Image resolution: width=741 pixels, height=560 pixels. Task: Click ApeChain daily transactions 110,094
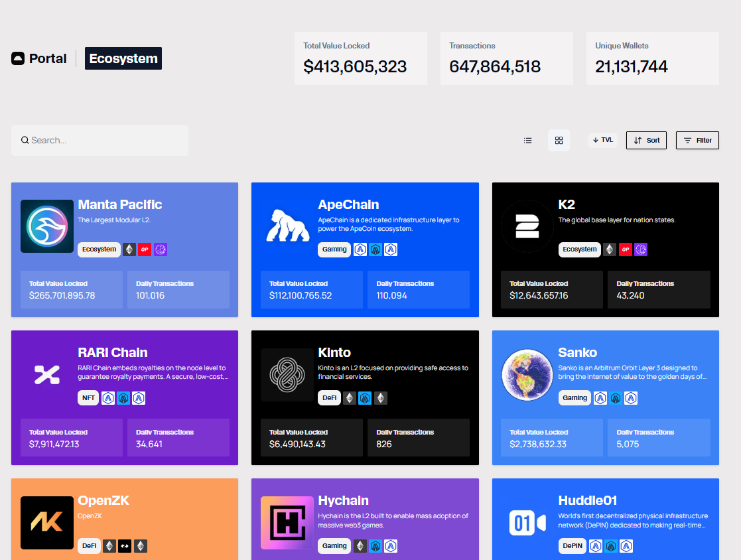point(392,296)
